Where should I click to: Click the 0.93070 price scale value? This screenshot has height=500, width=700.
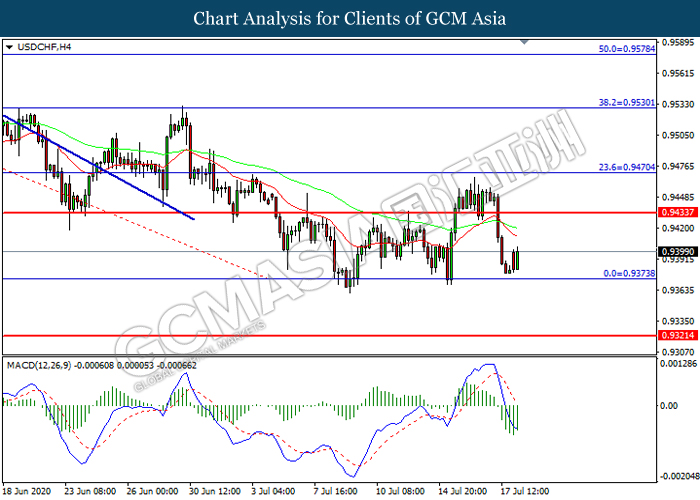pos(678,352)
